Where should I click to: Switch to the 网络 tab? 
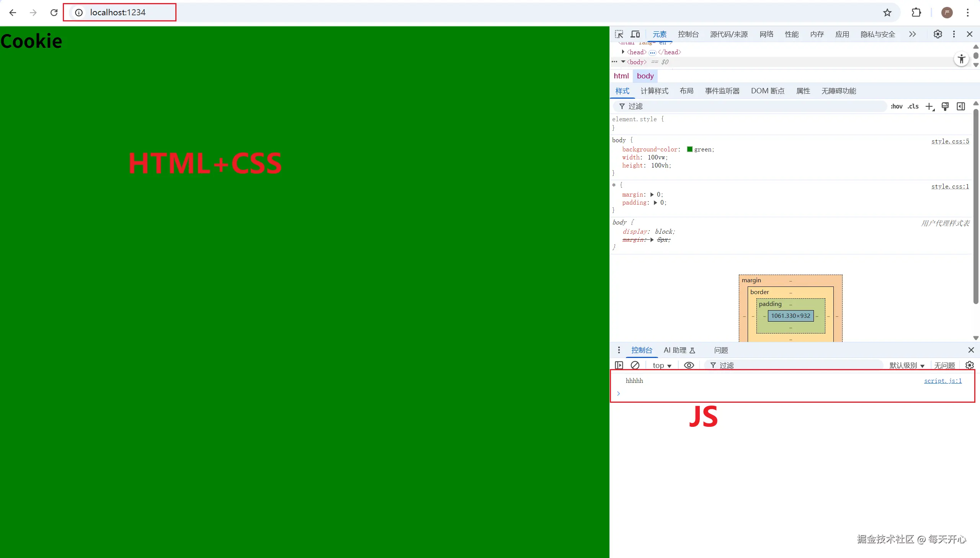pos(766,34)
